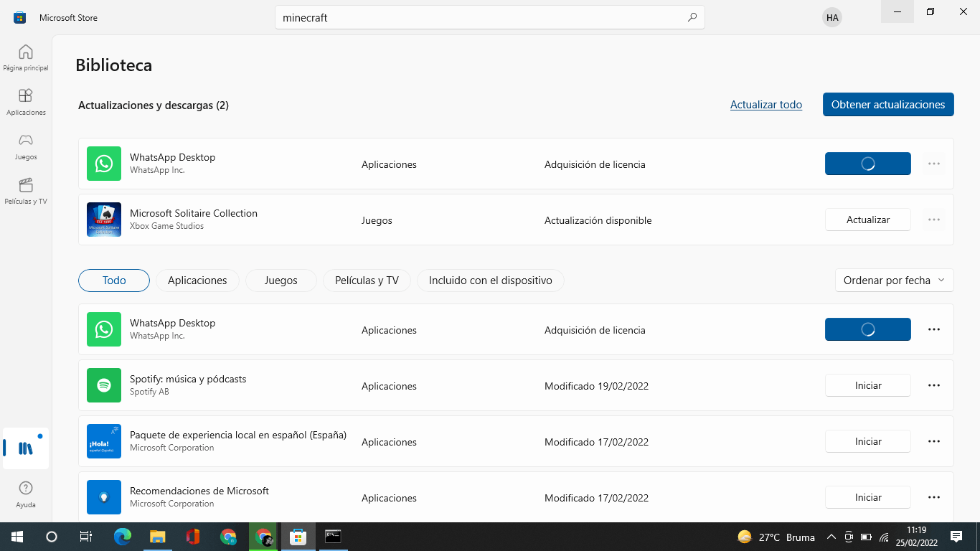Select the Biblioteca library icon in sidebar
The height and width of the screenshot is (551, 980).
point(26,448)
